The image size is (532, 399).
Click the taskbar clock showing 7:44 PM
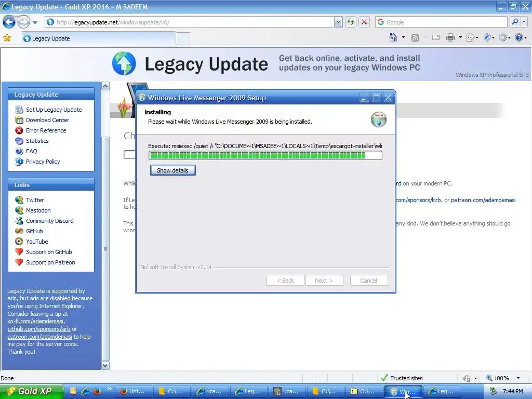[513, 391]
